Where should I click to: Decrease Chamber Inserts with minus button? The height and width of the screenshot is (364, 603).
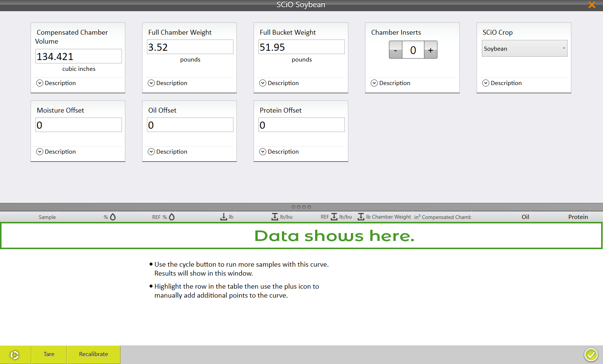[x=396, y=50]
